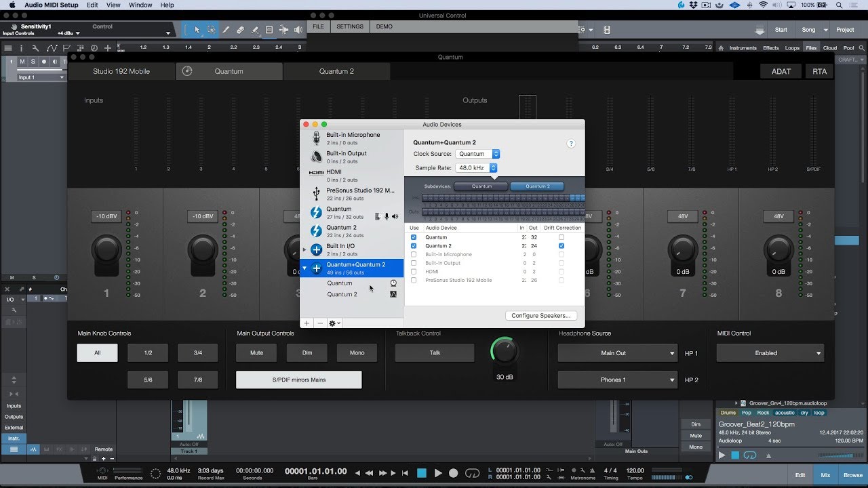
Task: Open the Edit menu in menu bar
Action: tap(92, 5)
